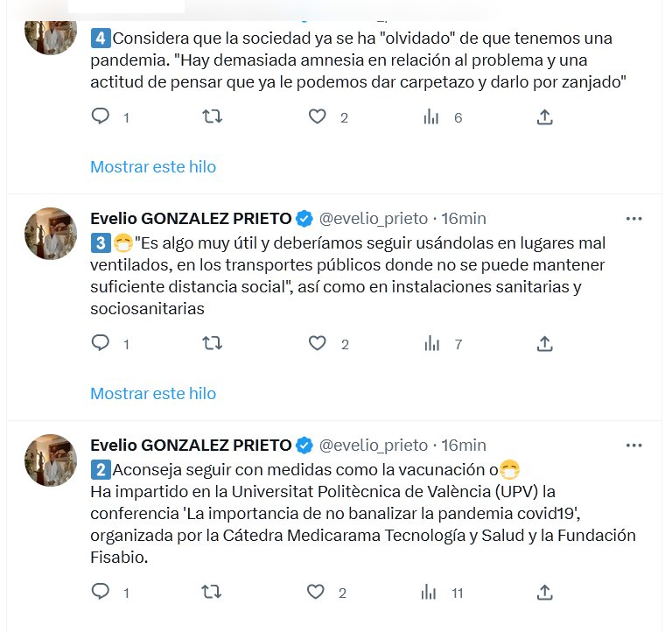Open the first "Mostrar este hilo" link
Viewport: 672px width, 632px height.
(153, 166)
